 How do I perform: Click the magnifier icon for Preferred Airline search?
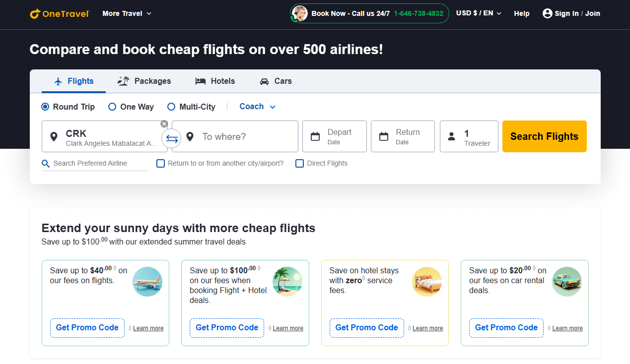coord(46,164)
